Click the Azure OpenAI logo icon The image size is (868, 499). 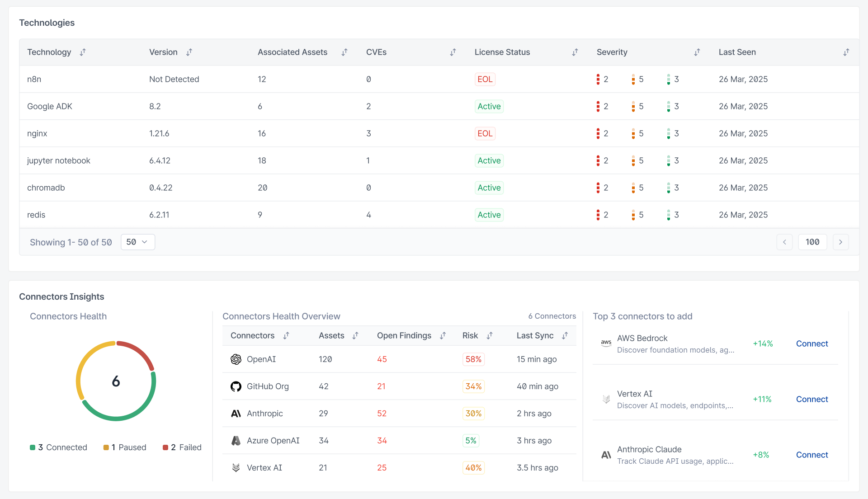(236, 441)
